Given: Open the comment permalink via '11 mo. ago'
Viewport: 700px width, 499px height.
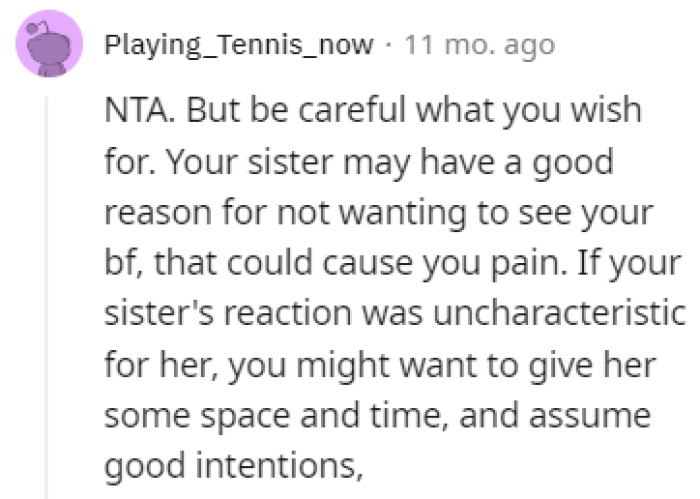Looking at the screenshot, I should click(479, 46).
